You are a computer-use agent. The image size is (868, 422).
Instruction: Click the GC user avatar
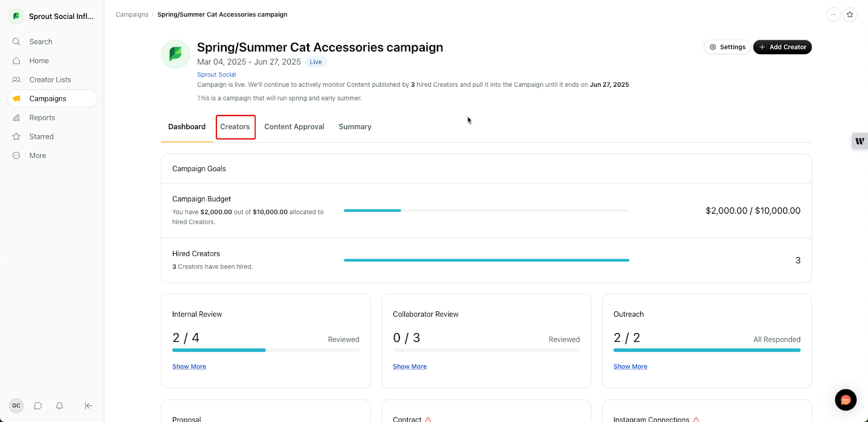[16, 406]
